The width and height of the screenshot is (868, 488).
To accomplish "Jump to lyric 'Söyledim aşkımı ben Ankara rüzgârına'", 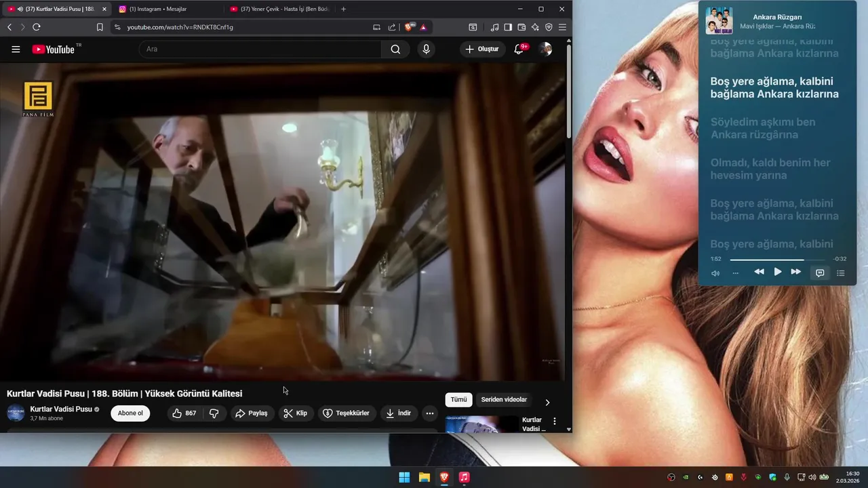I will point(763,128).
